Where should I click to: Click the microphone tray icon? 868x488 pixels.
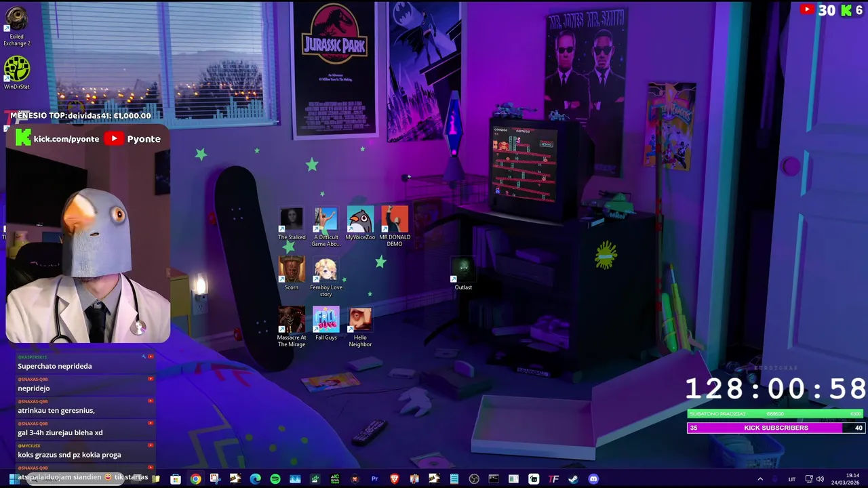click(775, 479)
